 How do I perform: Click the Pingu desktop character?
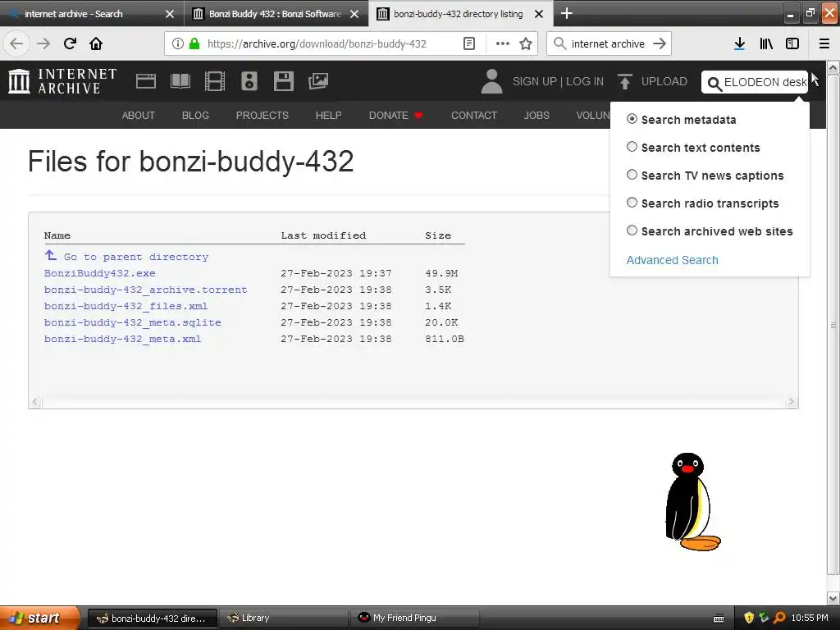click(x=692, y=501)
